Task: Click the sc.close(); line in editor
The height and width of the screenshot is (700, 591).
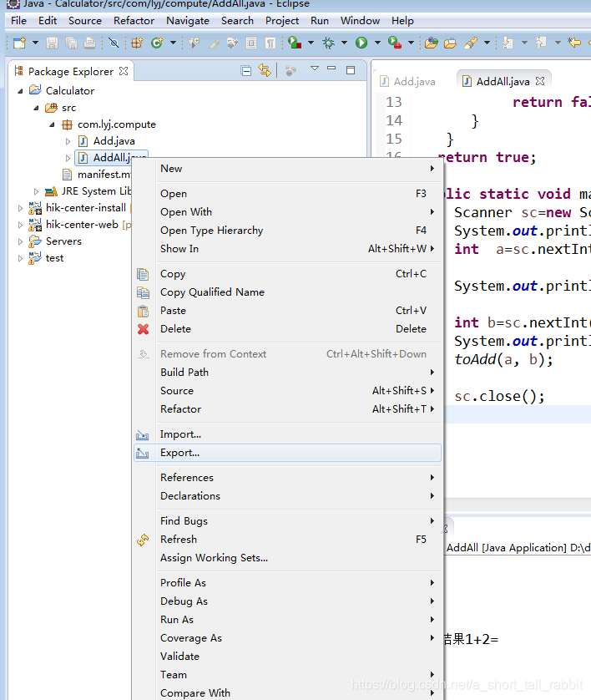Action: 499,397
